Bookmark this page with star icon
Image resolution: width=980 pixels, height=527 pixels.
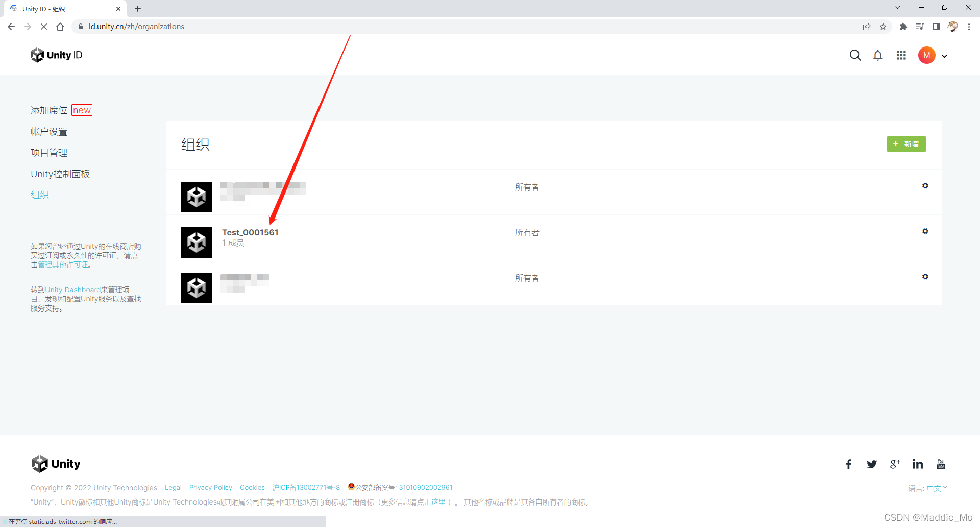click(x=883, y=27)
